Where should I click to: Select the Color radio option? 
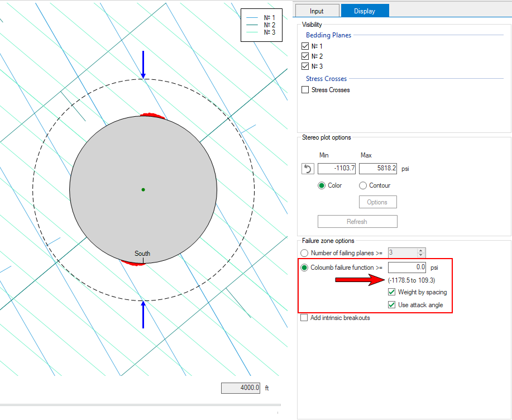click(322, 185)
